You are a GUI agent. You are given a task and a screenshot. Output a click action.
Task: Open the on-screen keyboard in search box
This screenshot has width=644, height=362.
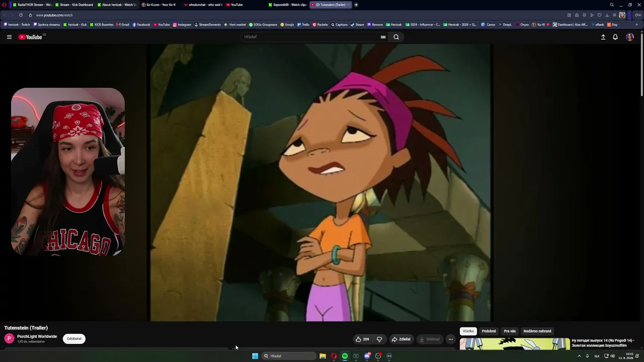(x=383, y=37)
